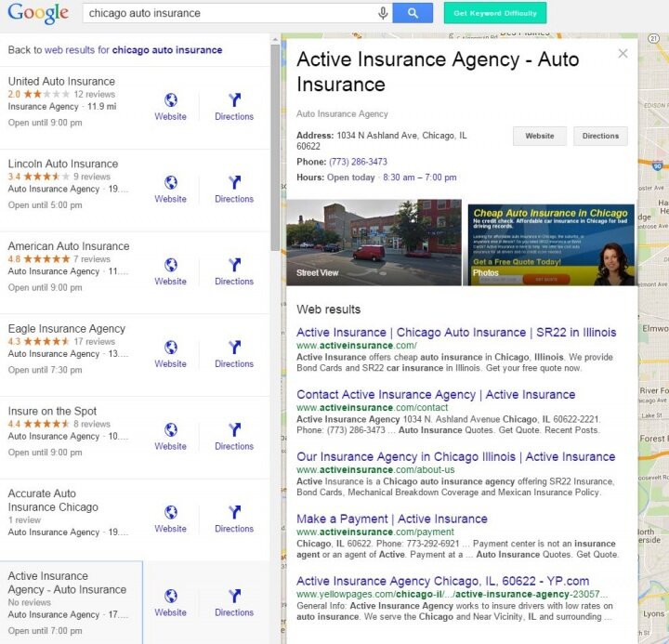Open Active Insurance Agency YP.com result
The width and height of the screenshot is (669, 644).
point(442,581)
